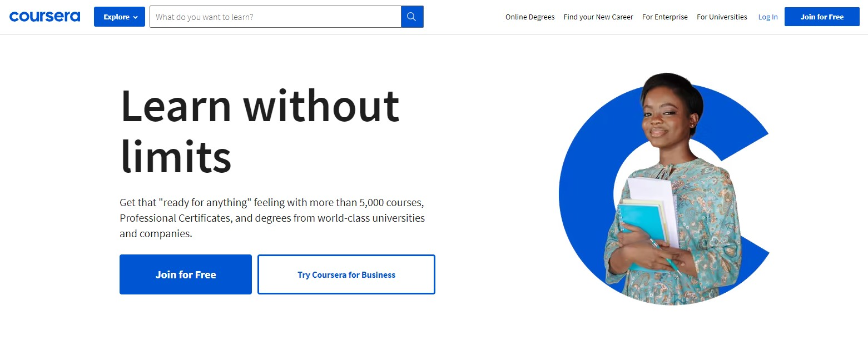The image size is (868, 345).
Task: Open the Explore dropdown menu
Action: (x=120, y=17)
